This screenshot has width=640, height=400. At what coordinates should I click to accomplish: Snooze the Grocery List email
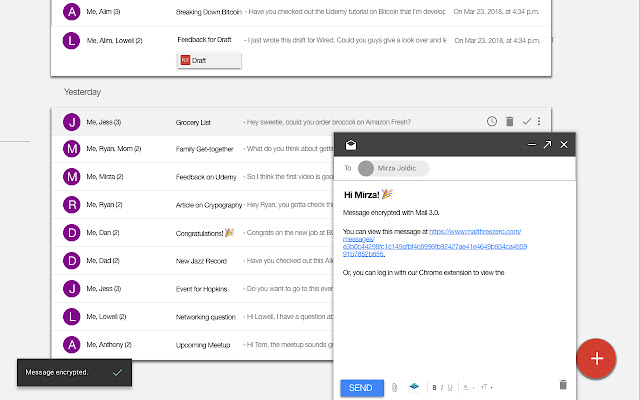[491, 122]
